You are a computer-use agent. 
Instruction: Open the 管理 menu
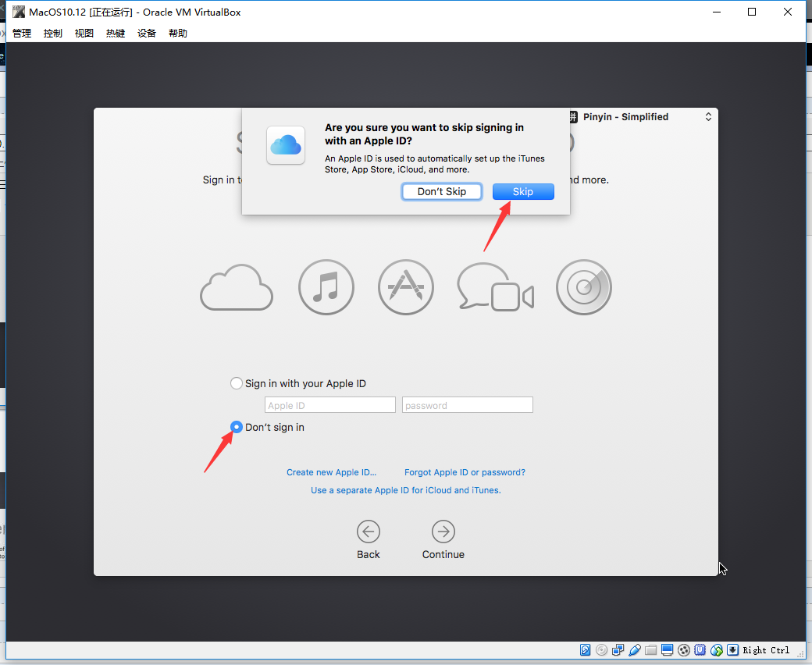click(x=22, y=33)
